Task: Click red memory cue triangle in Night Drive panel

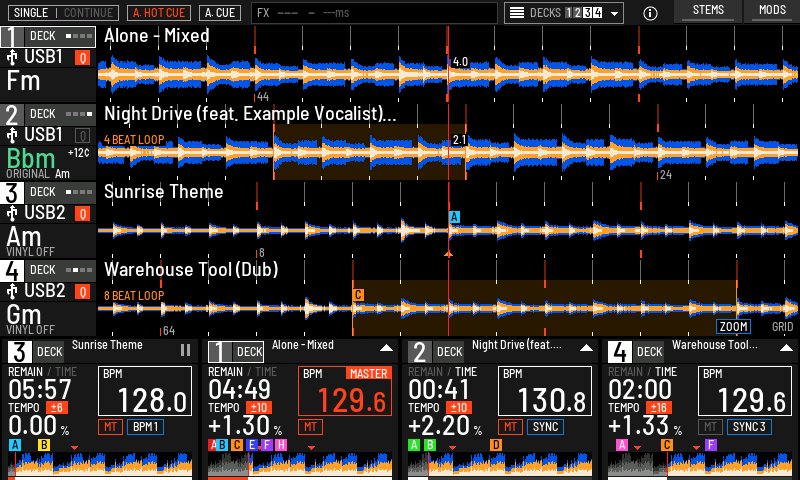Action: pos(452,448)
